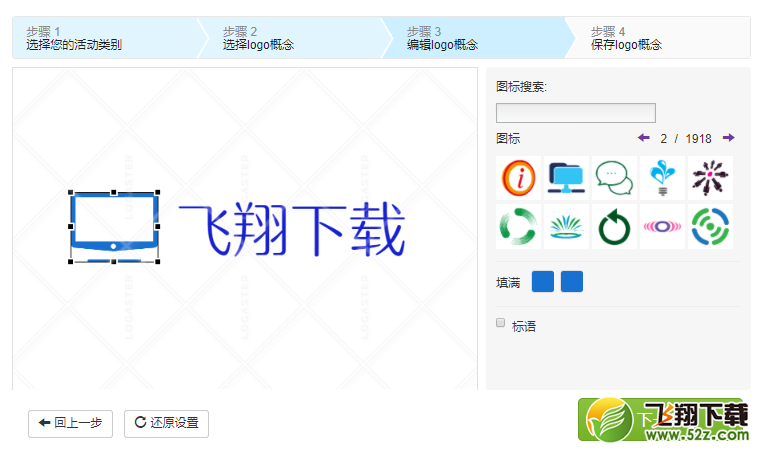The height and width of the screenshot is (454, 761).
Task: Open the second blue fill color swatch
Action: tap(572, 282)
